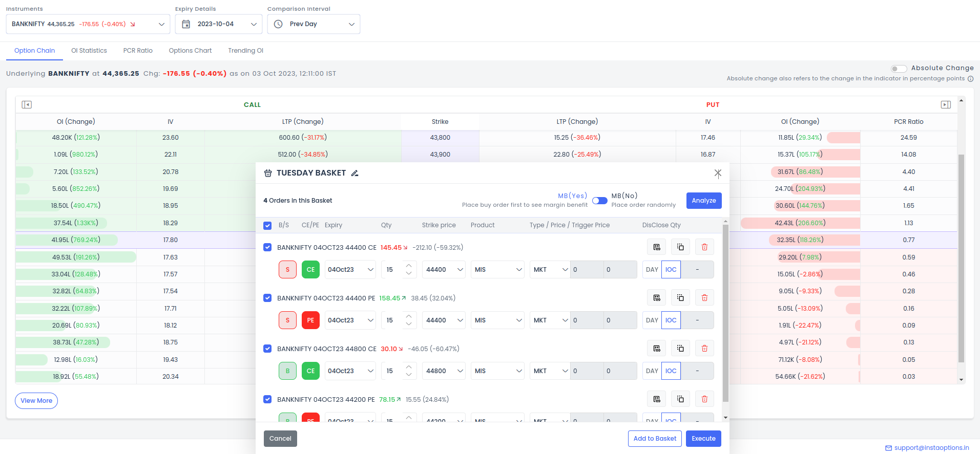Open MIS product dropdown on 44800 CE order

[497, 371]
